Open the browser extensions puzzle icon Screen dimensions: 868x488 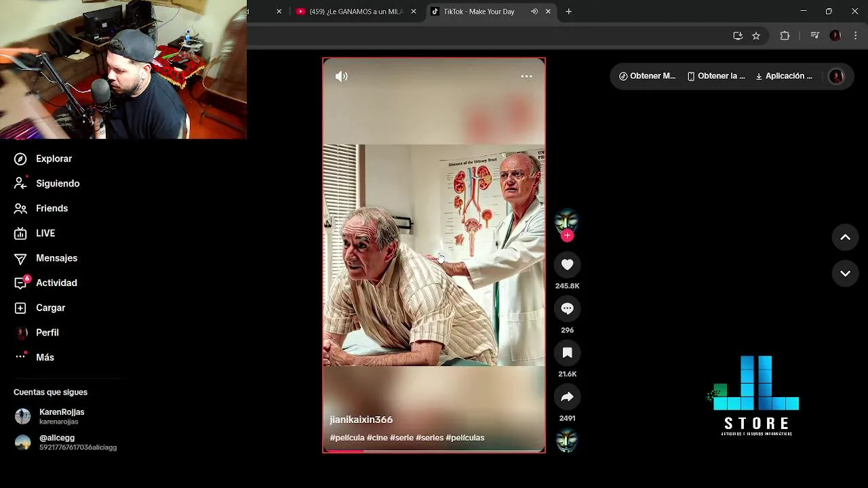click(785, 36)
